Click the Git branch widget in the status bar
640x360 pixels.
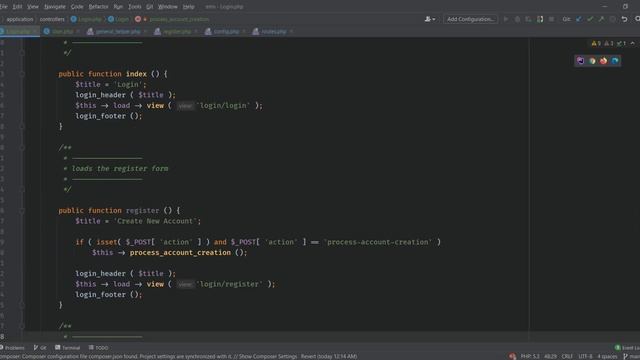[631, 356]
